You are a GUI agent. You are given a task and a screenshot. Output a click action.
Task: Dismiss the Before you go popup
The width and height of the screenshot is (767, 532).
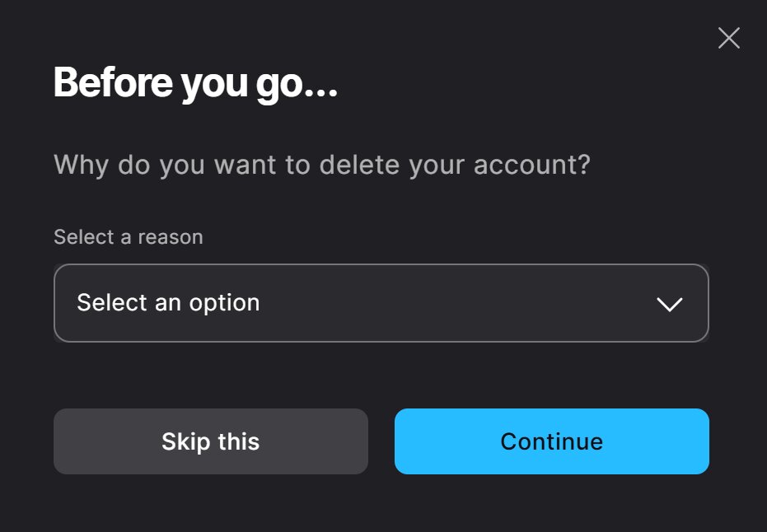click(728, 38)
